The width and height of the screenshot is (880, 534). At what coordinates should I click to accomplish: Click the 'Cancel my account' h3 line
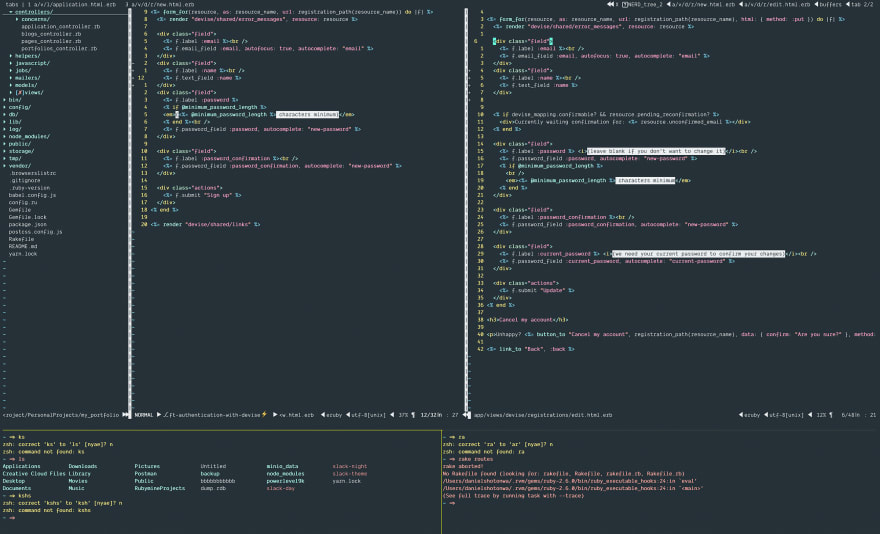tap(528, 320)
